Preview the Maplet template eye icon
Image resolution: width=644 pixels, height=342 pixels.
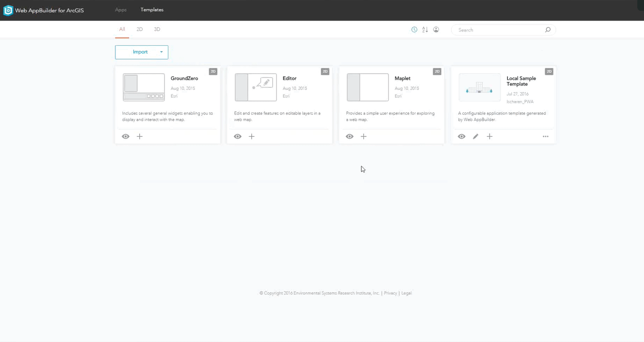(x=350, y=136)
